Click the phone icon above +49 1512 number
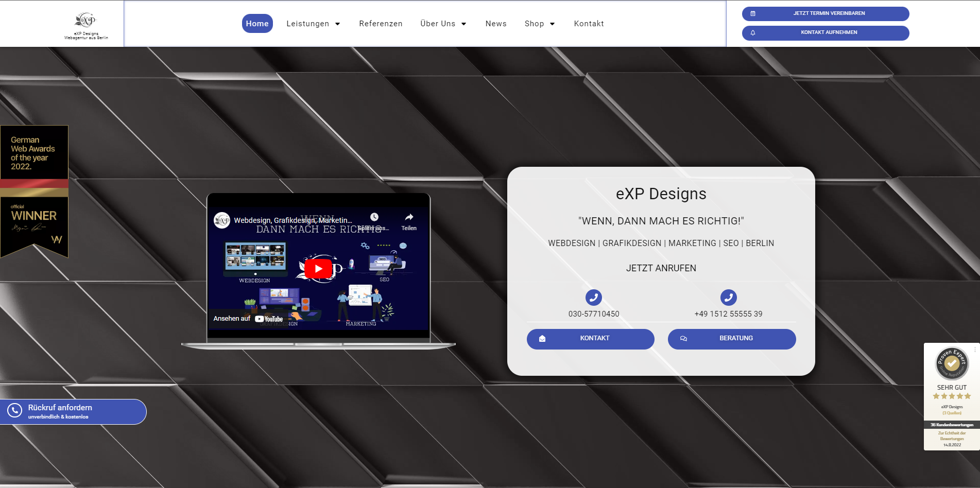The height and width of the screenshot is (488, 980). pyautogui.click(x=729, y=298)
